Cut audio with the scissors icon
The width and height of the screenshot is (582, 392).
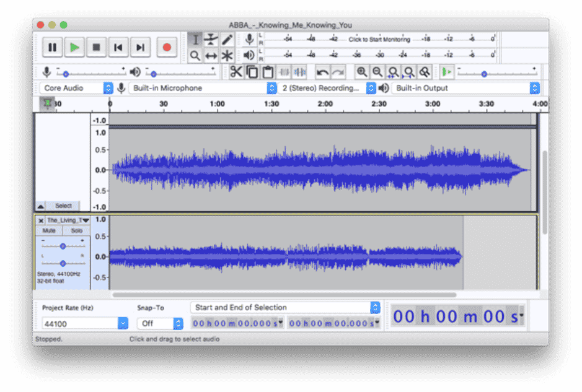(x=238, y=72)
